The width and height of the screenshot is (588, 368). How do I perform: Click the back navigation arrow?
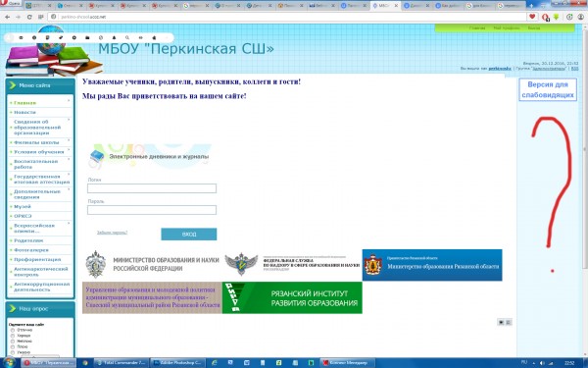coord(7,17)
